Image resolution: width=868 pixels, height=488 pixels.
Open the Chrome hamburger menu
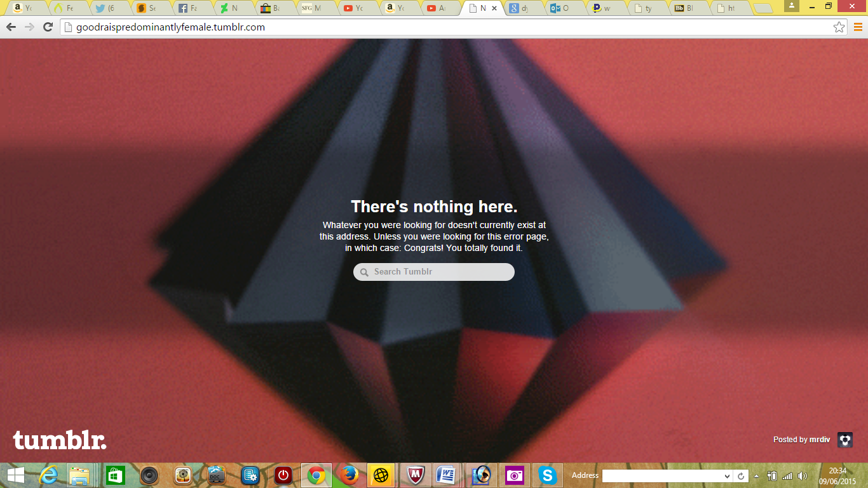858,27
